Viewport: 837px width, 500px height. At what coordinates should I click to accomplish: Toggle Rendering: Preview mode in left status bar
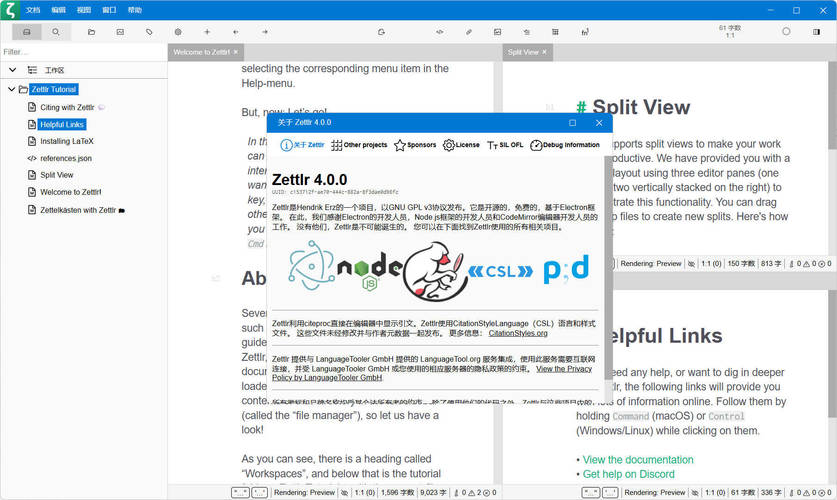point(304,492)
